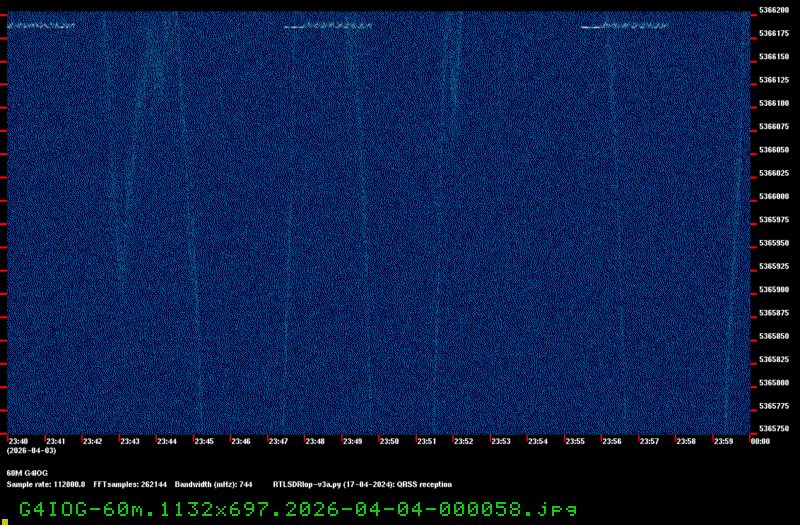This screenshot has width=800, height=525.
Task: Click the 5366000 frequency label
Action: 774,196
